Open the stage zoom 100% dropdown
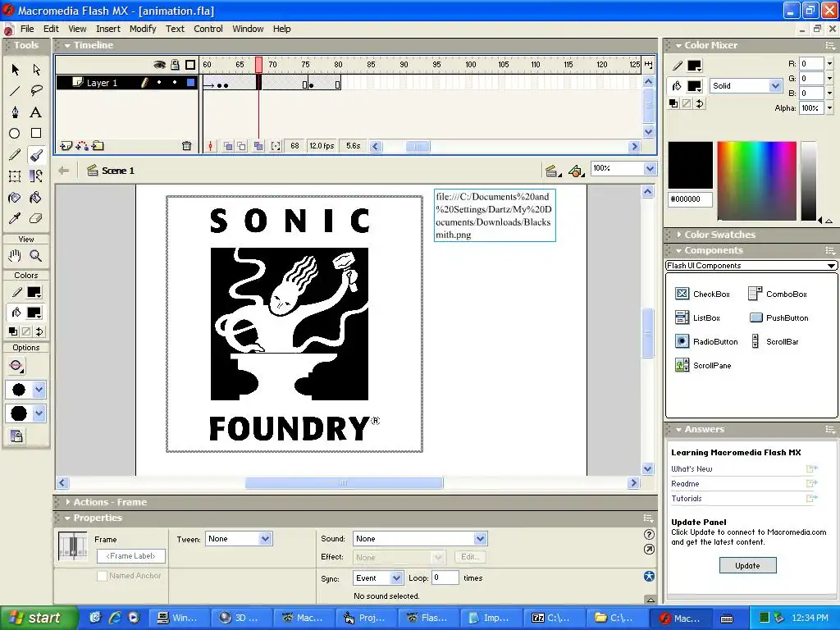 click(650, 168)
